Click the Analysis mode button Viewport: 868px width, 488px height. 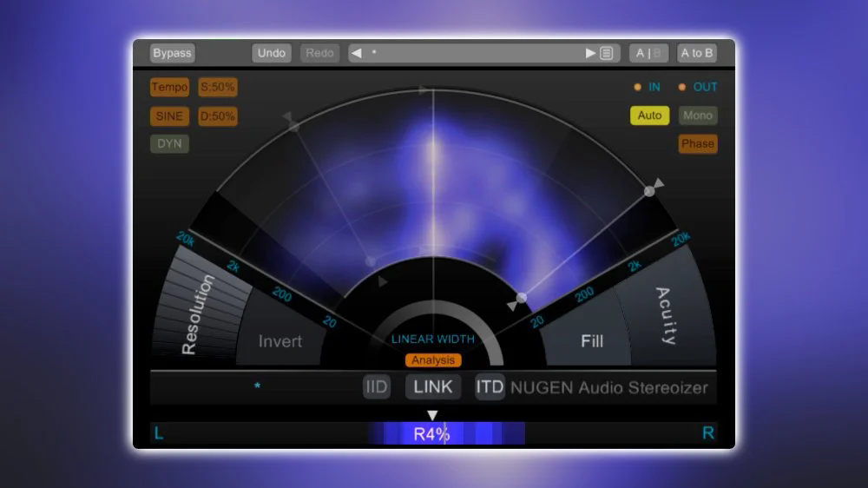coord(433,360)
